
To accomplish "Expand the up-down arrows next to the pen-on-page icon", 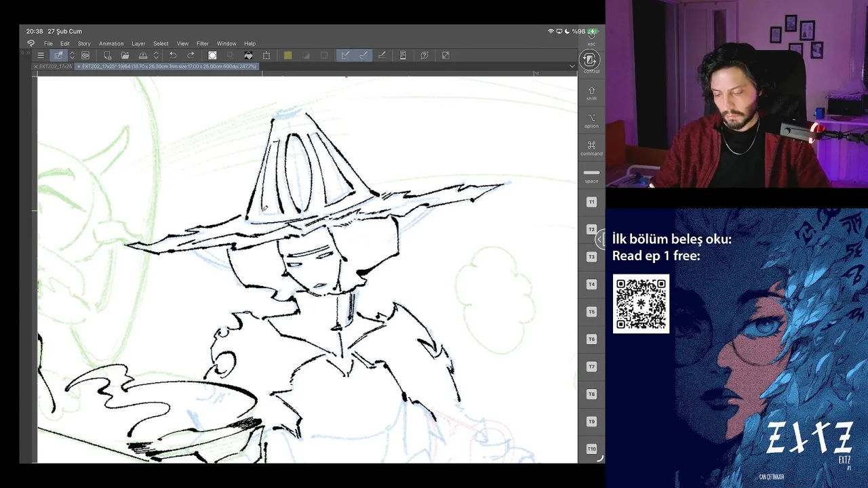I will 72,56.
